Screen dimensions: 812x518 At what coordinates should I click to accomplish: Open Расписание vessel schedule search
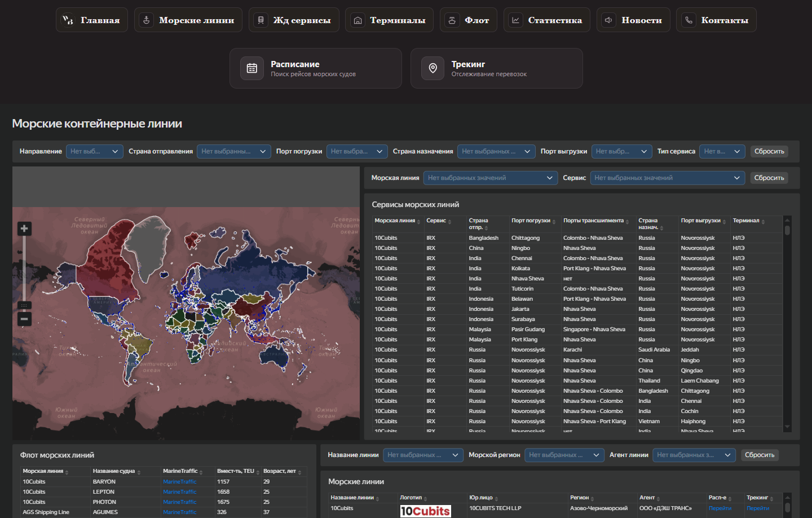click(x=316, y=68)
